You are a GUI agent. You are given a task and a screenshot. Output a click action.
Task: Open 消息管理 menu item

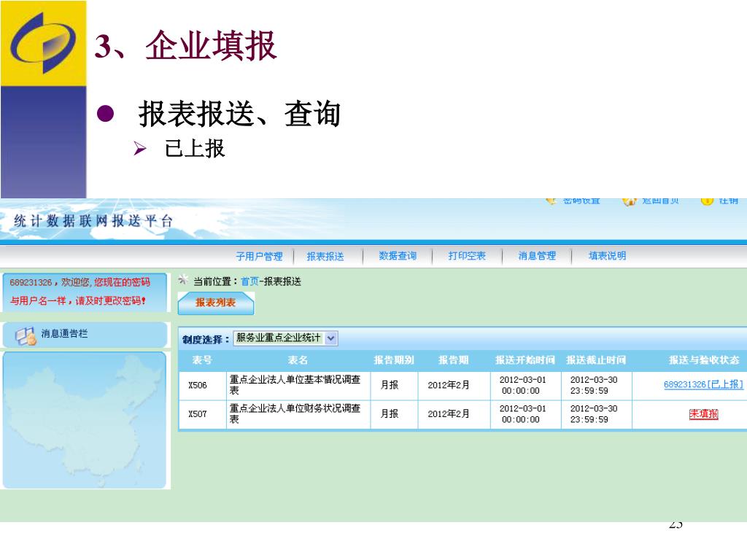point(537,256)
